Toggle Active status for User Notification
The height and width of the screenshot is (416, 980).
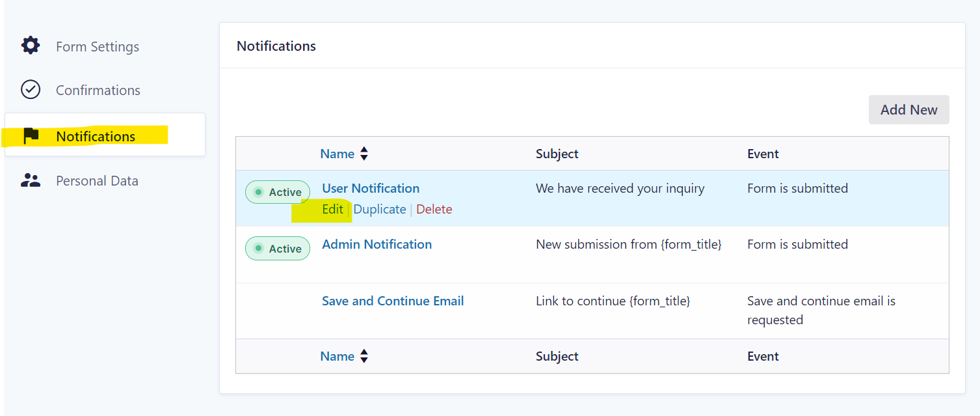(278, 192)
